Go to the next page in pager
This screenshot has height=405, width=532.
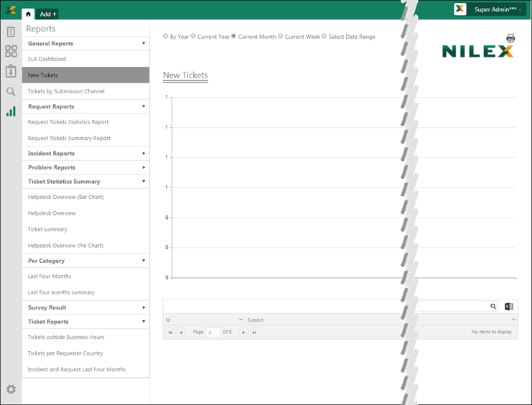coord(243,332)
